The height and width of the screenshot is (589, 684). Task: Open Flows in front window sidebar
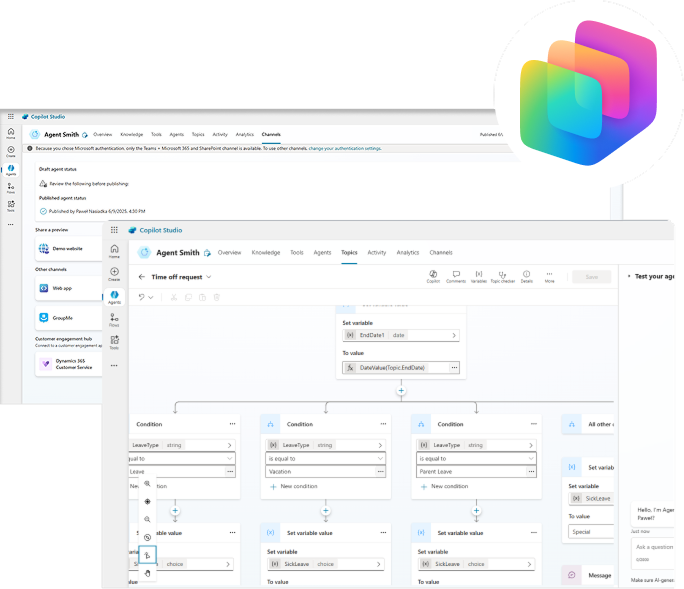click(x=115, y=319)
